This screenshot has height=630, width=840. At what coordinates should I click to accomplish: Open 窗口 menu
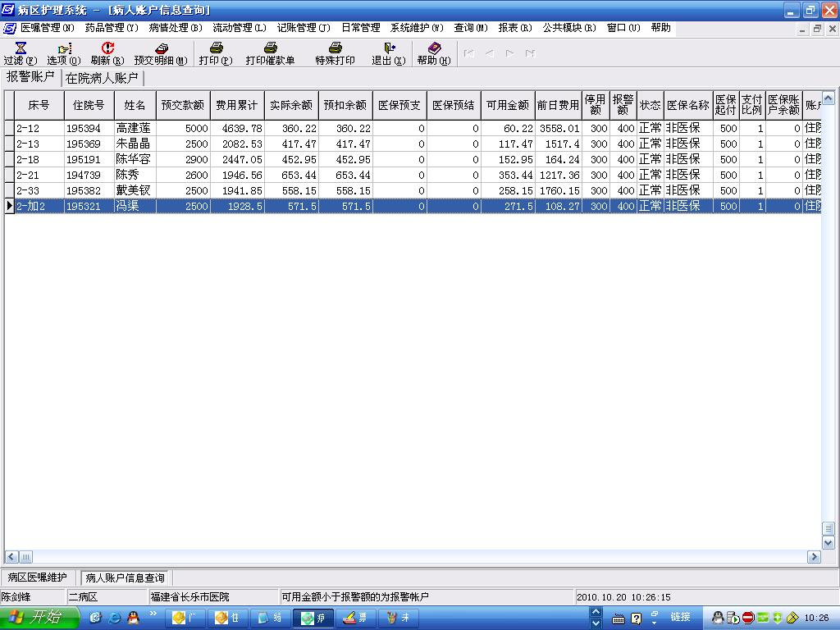[x=623, y=28]
